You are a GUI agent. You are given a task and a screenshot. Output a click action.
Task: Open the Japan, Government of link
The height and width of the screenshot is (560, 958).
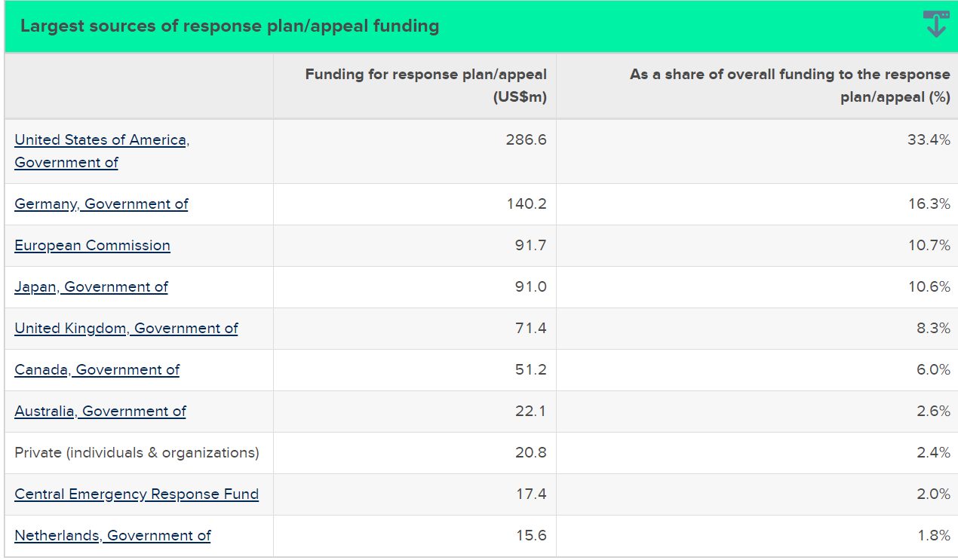(x=91, y=287)
